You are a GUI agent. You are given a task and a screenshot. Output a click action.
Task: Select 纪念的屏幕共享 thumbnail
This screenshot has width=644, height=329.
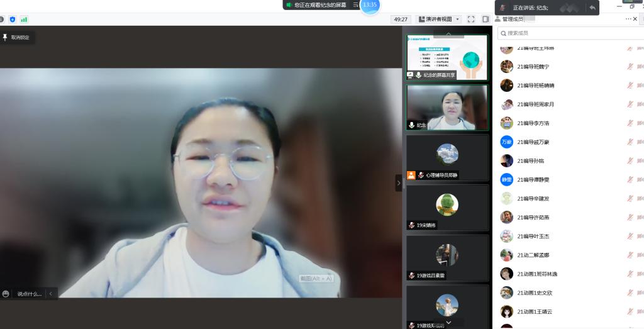click(447, 58)
